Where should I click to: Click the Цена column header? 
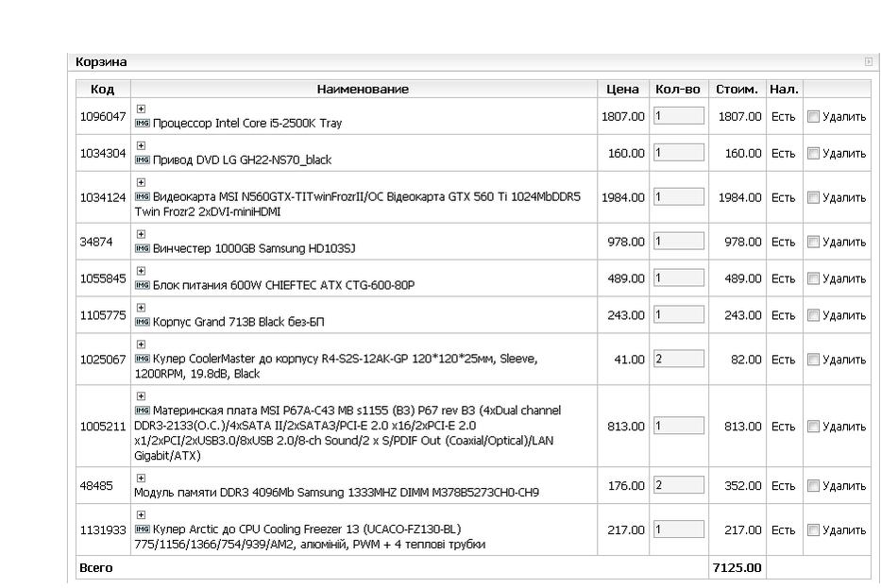[622, 89]
